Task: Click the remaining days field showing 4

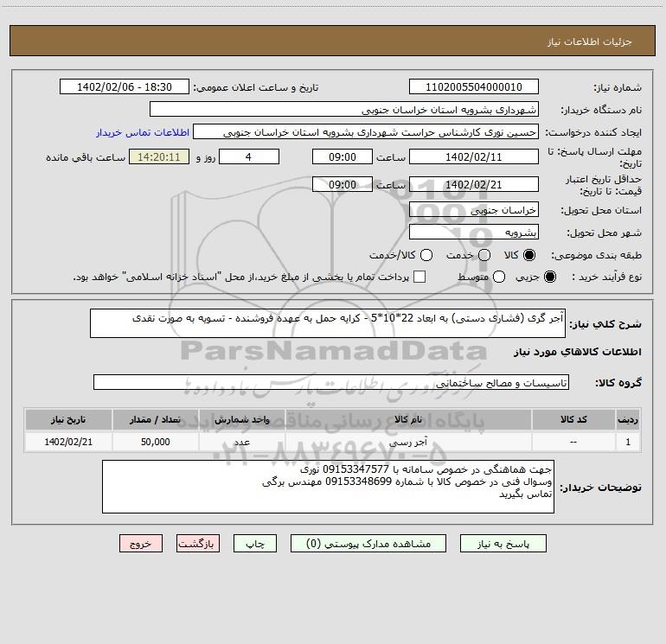Action: 249,156
